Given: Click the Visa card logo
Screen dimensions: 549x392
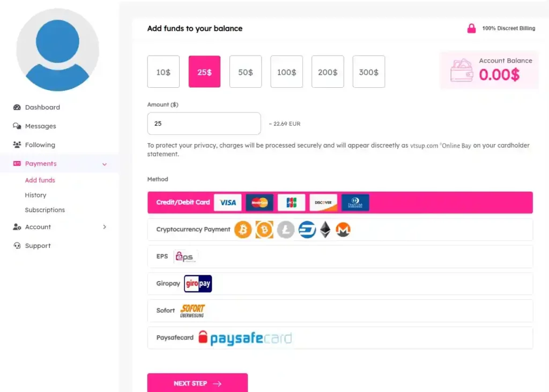Looking at the screenshot, I should [x=227, y=202].
